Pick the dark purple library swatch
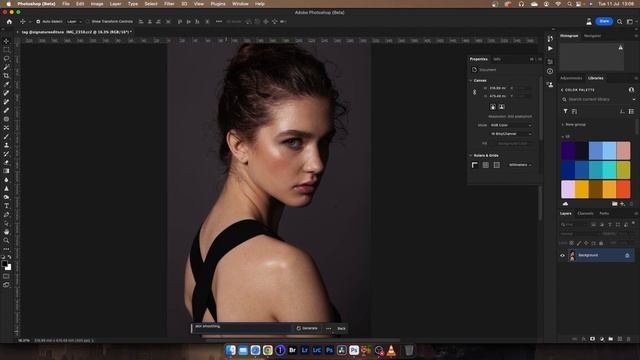 568,151
